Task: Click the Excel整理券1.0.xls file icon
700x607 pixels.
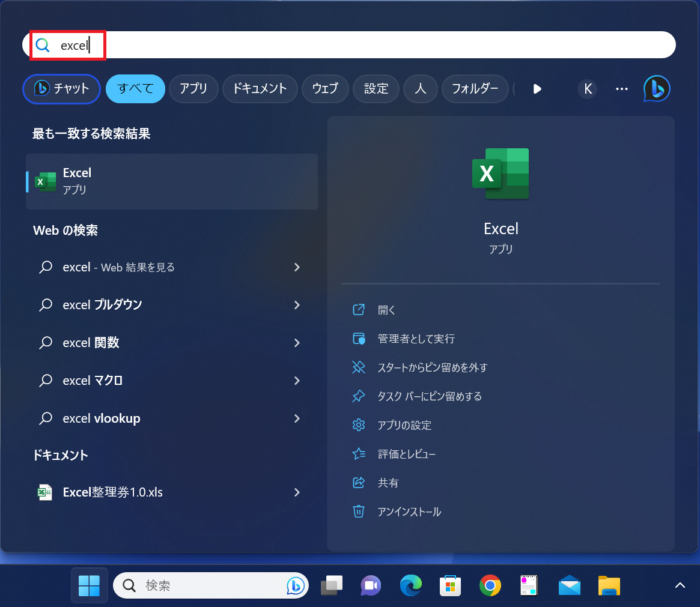Action: [44, 492]
